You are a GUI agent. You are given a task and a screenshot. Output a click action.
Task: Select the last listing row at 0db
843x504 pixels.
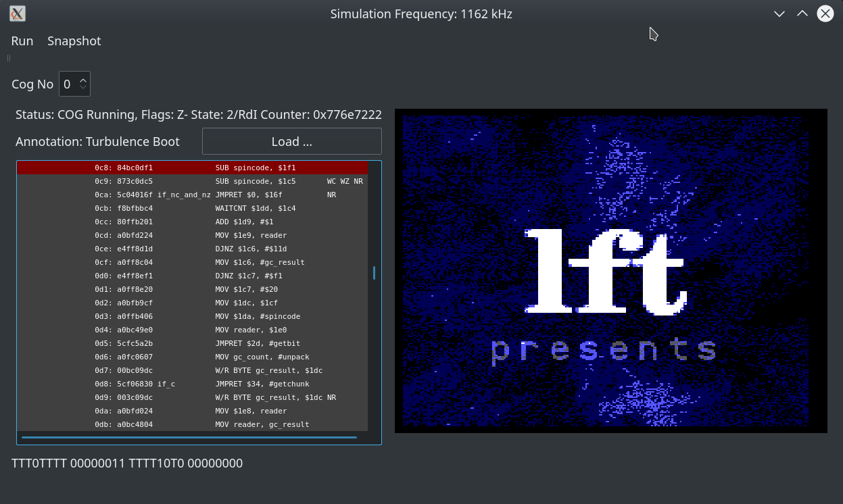tap(192, 424)
